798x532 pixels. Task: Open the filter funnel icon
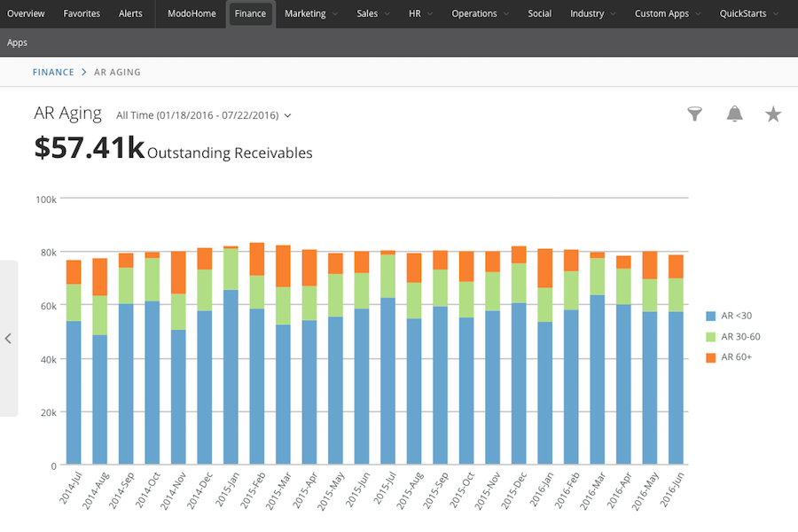point(695,113)
